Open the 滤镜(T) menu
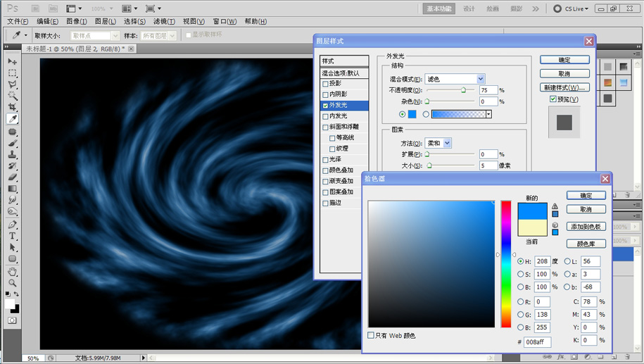 [164, 21]
